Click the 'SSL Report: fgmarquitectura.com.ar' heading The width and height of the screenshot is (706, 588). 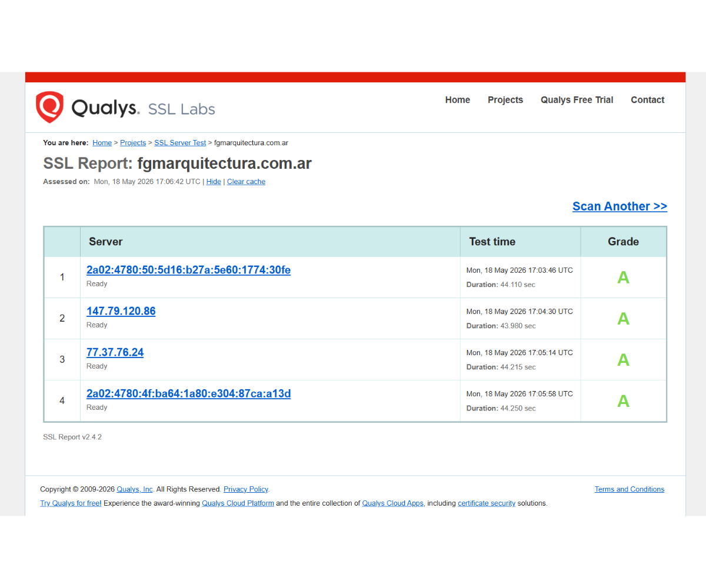[x=177, y=163]
